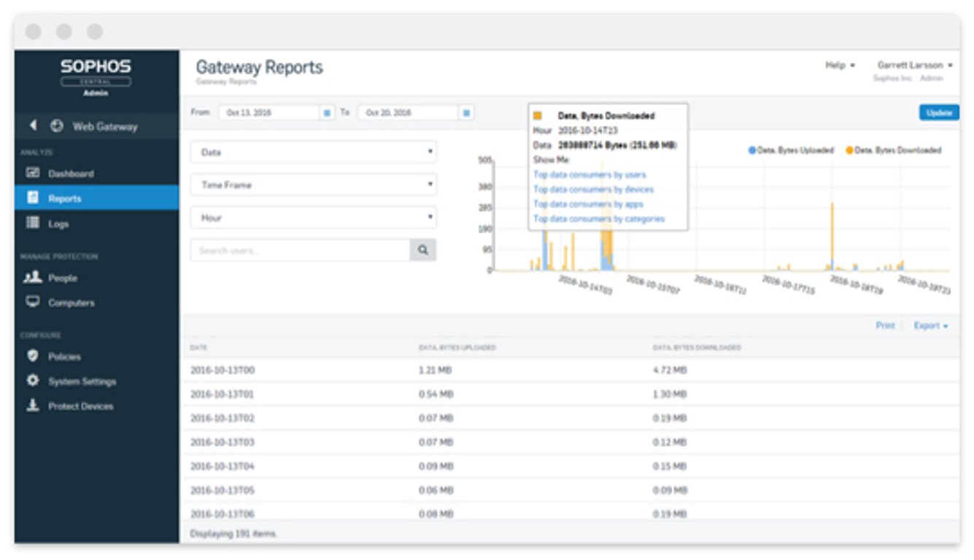Expand the Time Frame dropdown

point(313,185)
